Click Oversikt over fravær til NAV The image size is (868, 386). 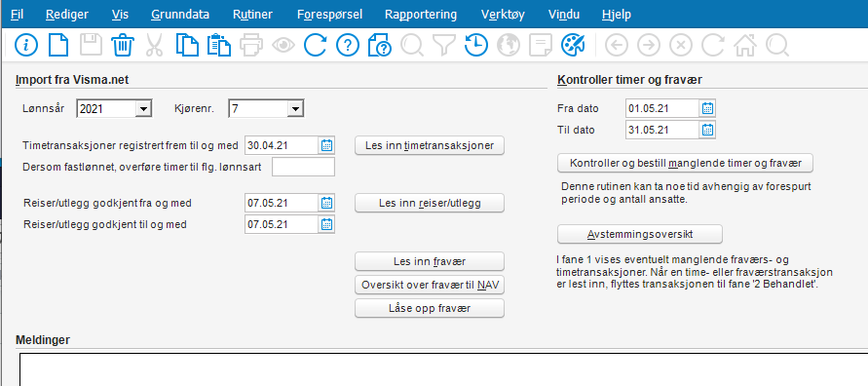point(430,286)
